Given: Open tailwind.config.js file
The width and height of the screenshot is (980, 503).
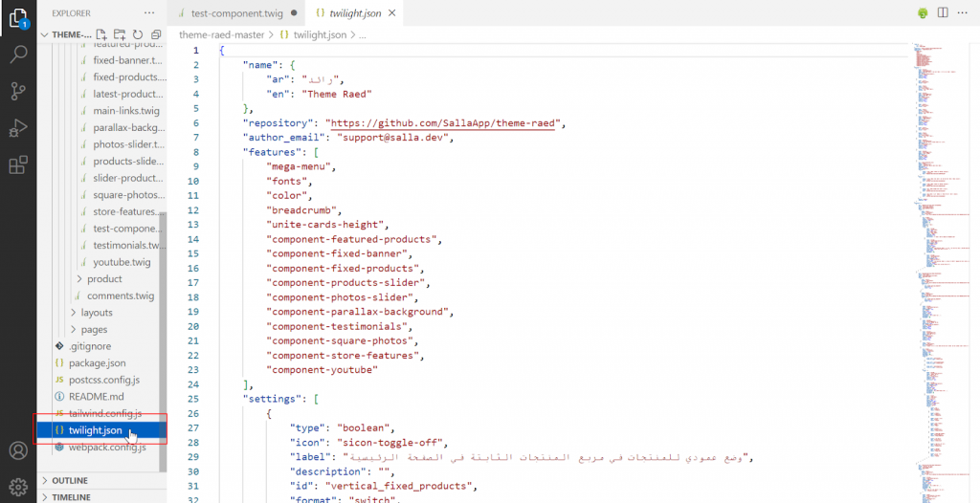Looking at the screenshot, I should point(105,413).
